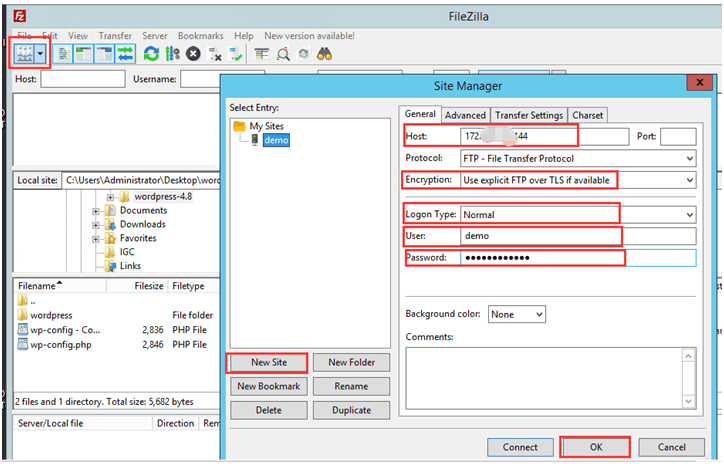Toggle the local directory tree icon
724x464 pixels.
(x=84, y=54)
